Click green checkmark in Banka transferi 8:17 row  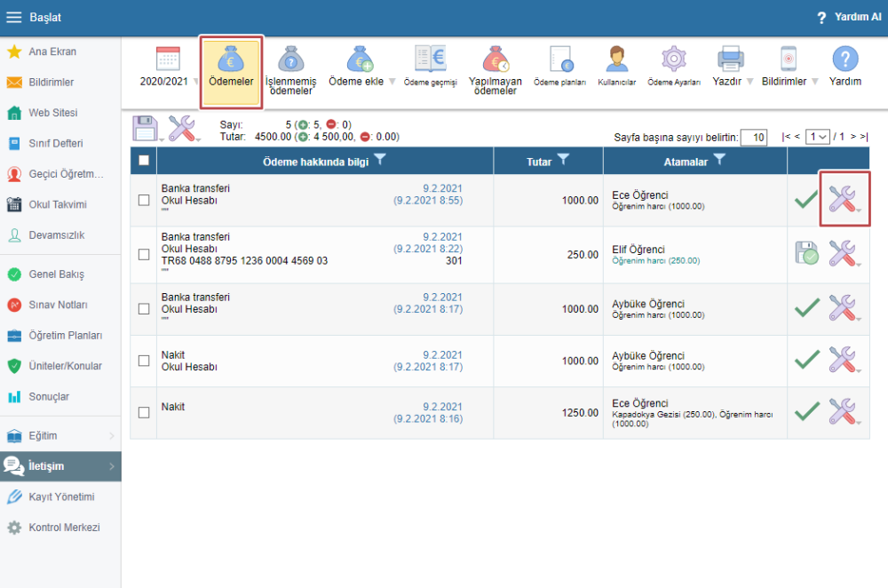tap(806, 307)
